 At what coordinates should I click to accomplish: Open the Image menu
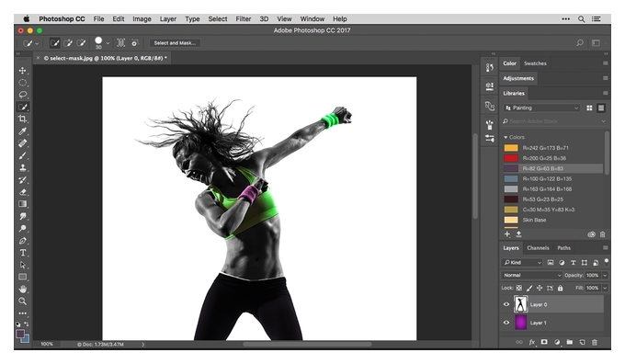(x=142, y=18)
